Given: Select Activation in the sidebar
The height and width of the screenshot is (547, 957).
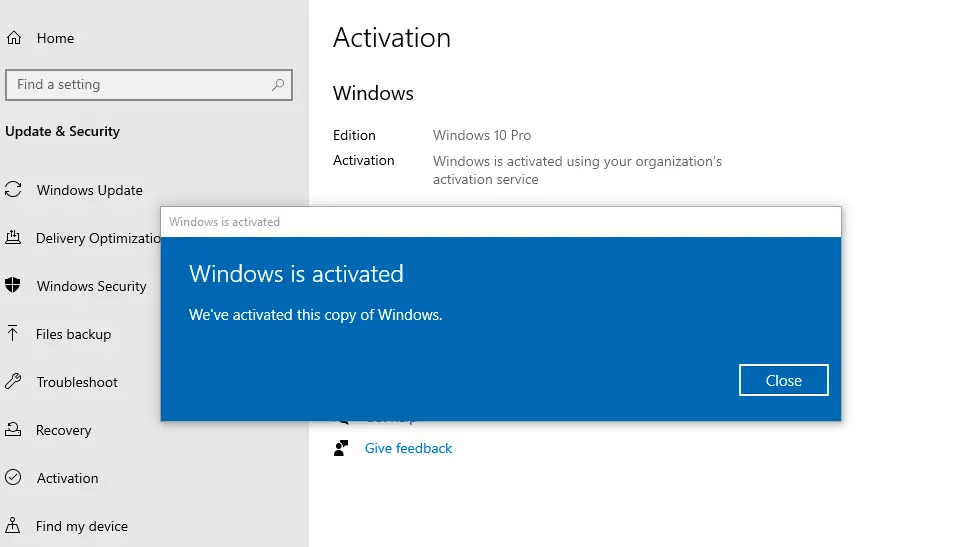Looking at the screenshot, I should click(x=67, y=478).
